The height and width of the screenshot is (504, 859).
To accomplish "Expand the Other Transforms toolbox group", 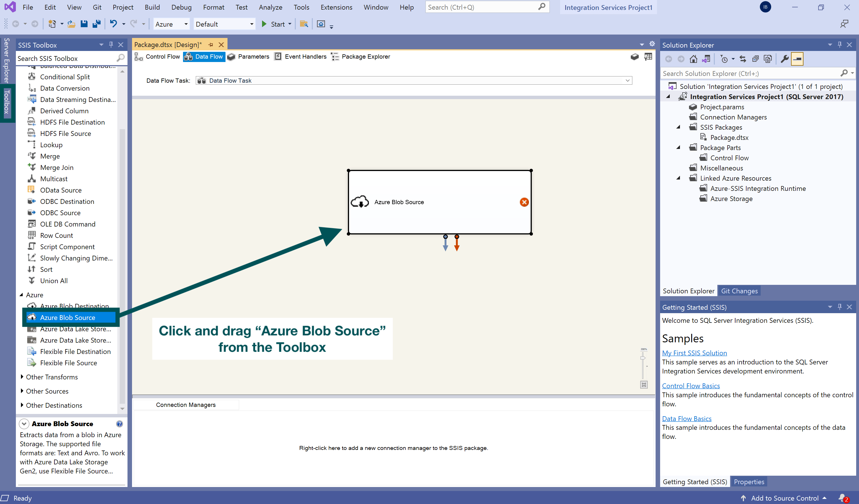I will pos(22,377).
